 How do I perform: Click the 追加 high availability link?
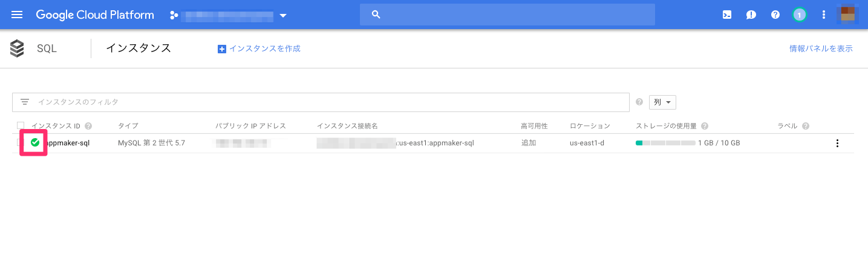click(528, 143)
